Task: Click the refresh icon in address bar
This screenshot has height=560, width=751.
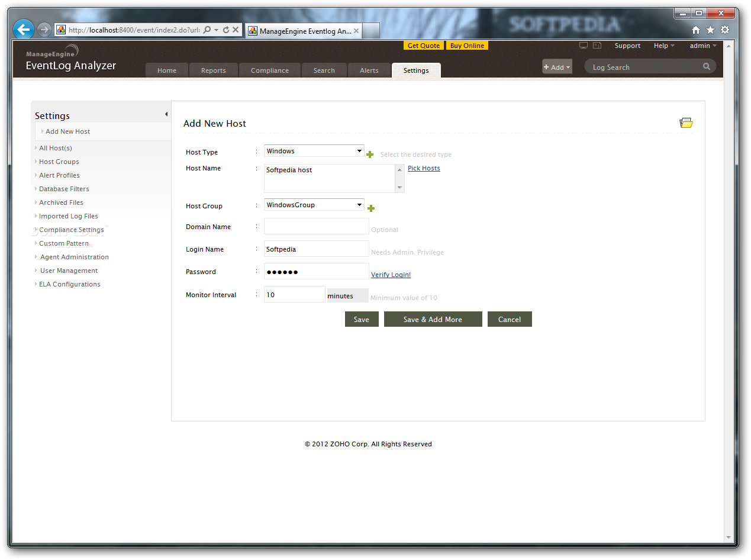Action: pyautogui.click(x=225, y=30)
